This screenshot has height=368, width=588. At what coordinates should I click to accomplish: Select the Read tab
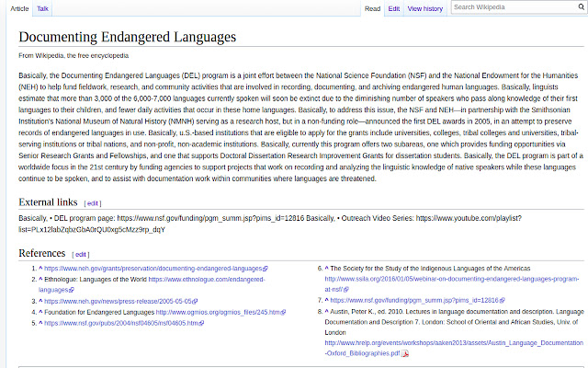[x=372, y=8]
